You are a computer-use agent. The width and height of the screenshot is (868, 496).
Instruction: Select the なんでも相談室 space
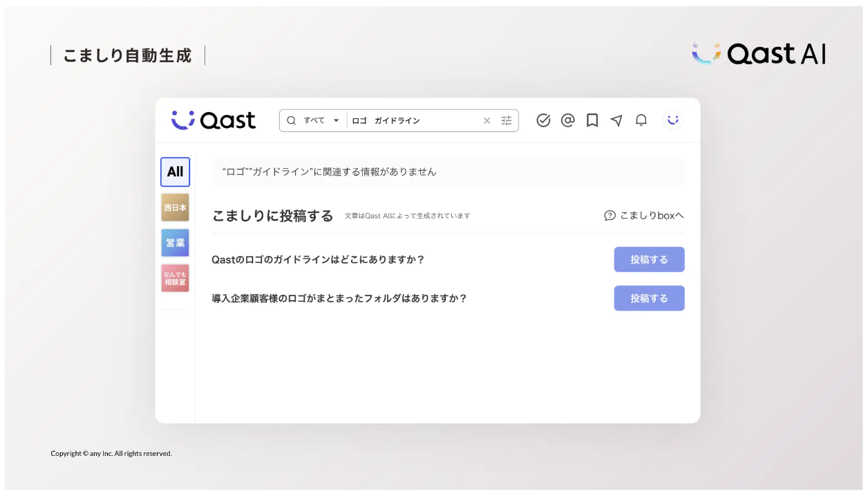[x=175, y=277]
